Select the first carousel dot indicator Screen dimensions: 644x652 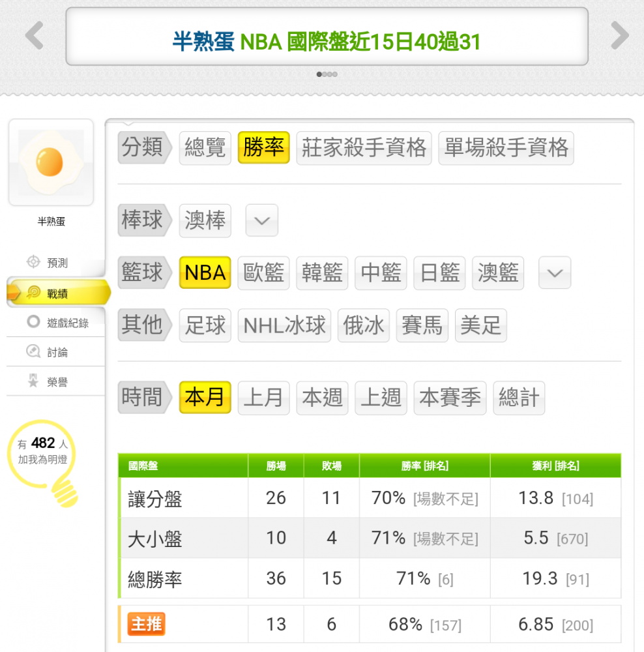point(319,74)
